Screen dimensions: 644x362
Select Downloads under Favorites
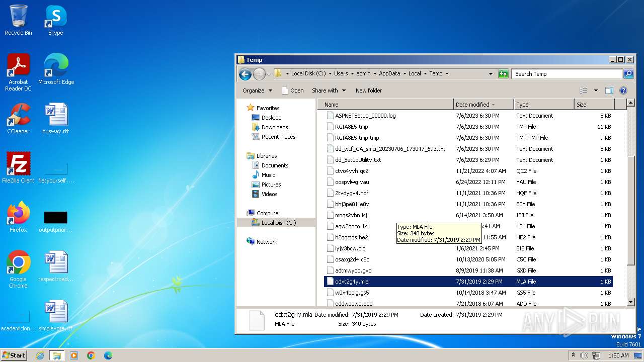274,127
